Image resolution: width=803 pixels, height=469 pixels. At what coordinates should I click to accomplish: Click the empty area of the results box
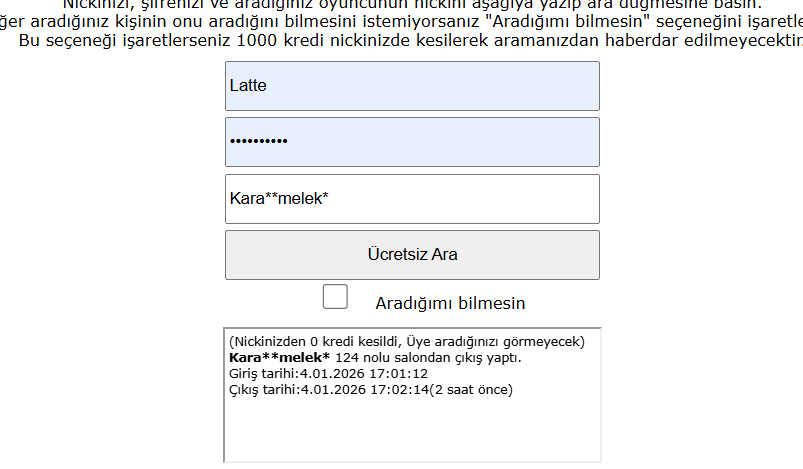point(412,430)
